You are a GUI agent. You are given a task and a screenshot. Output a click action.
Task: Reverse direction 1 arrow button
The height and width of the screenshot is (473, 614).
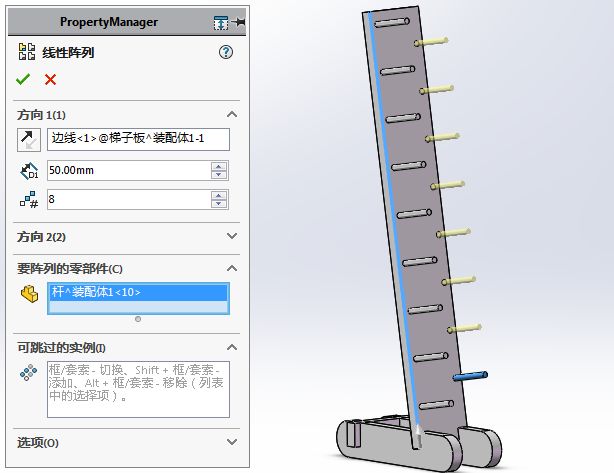[x=29, y=140]
